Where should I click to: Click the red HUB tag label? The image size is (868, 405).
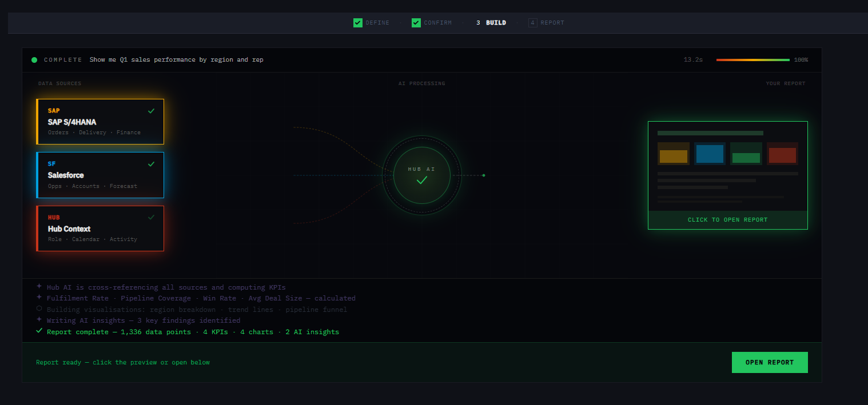54,218
